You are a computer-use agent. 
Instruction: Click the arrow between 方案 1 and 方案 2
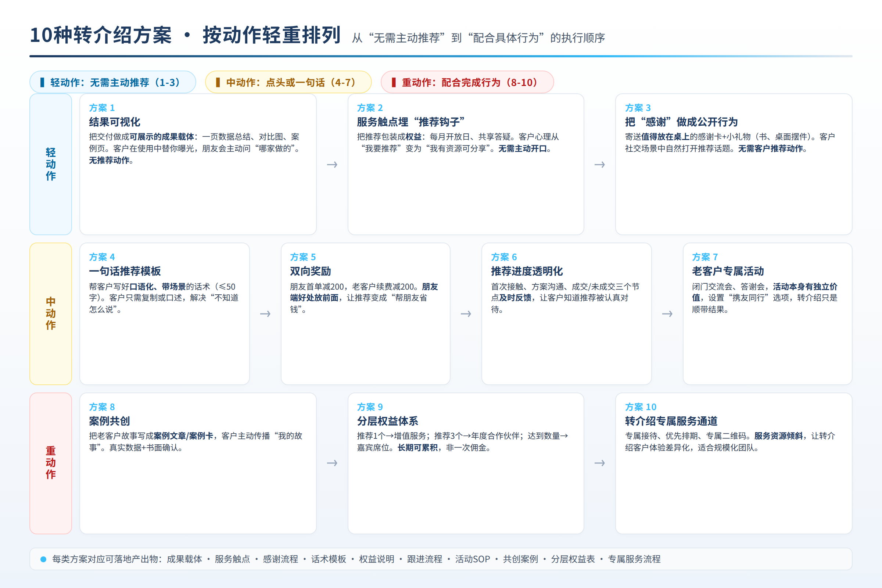pyautogui.click(x=332, y=165)
